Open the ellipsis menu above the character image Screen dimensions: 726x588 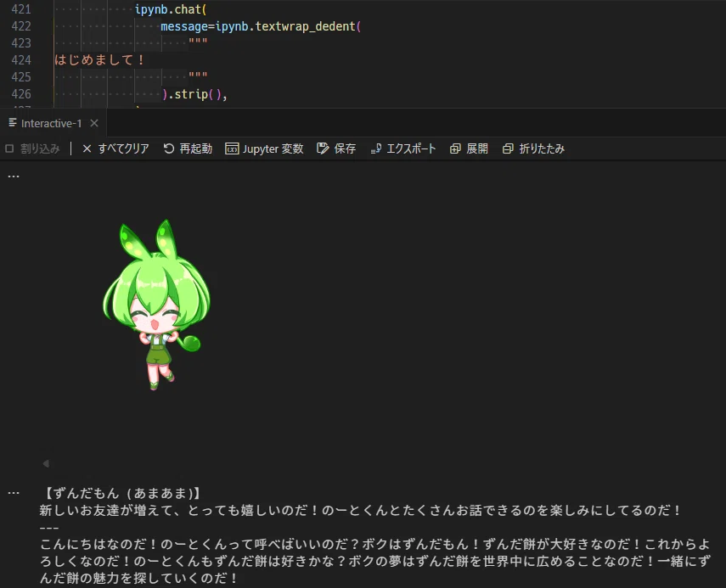tap(14, 176)
